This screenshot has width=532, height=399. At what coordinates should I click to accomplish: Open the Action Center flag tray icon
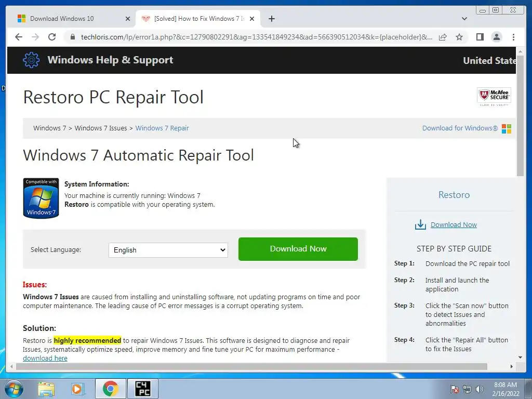[x=454, y=389]
